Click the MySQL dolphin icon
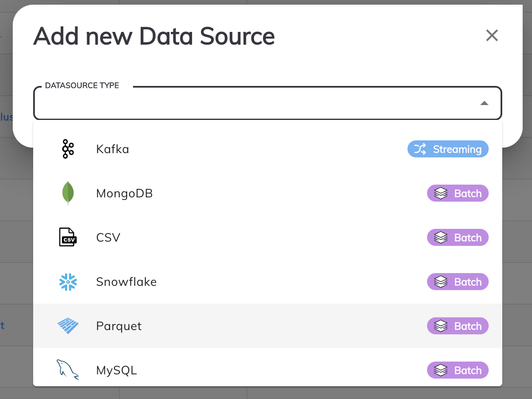This screenshot has height=399, width=532. click(x=68, y=370)
